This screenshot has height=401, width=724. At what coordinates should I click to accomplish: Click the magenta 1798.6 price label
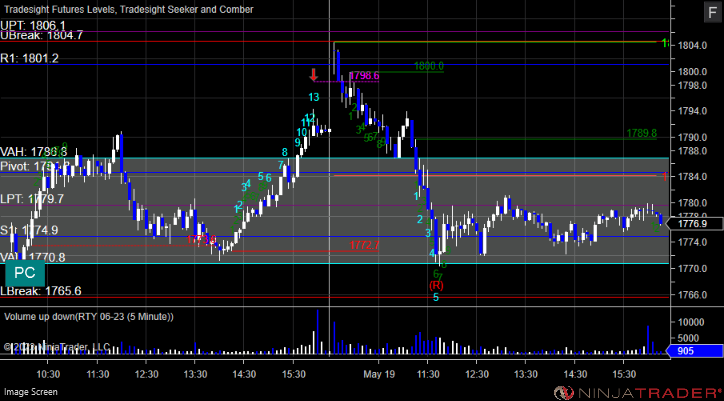point(365,76)
